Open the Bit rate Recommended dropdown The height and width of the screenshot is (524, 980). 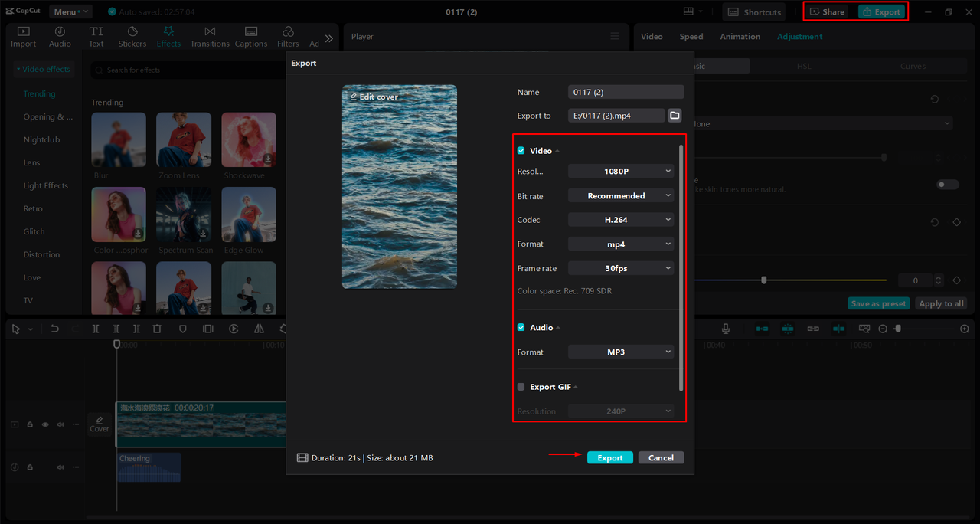point(621,196)
